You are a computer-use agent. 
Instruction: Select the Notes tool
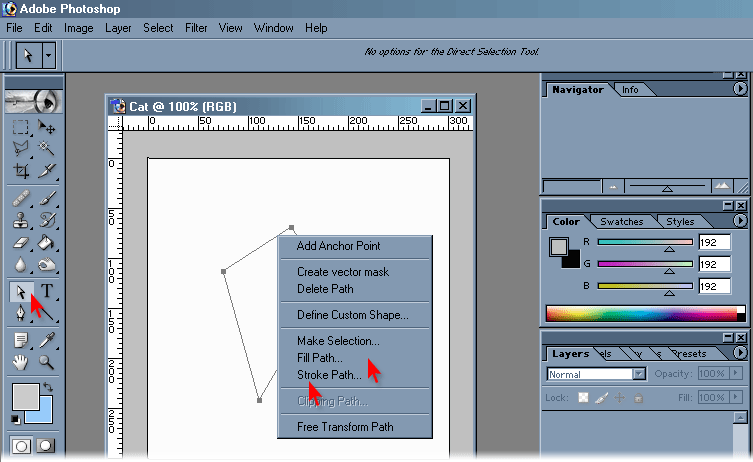tap(21, 340)
